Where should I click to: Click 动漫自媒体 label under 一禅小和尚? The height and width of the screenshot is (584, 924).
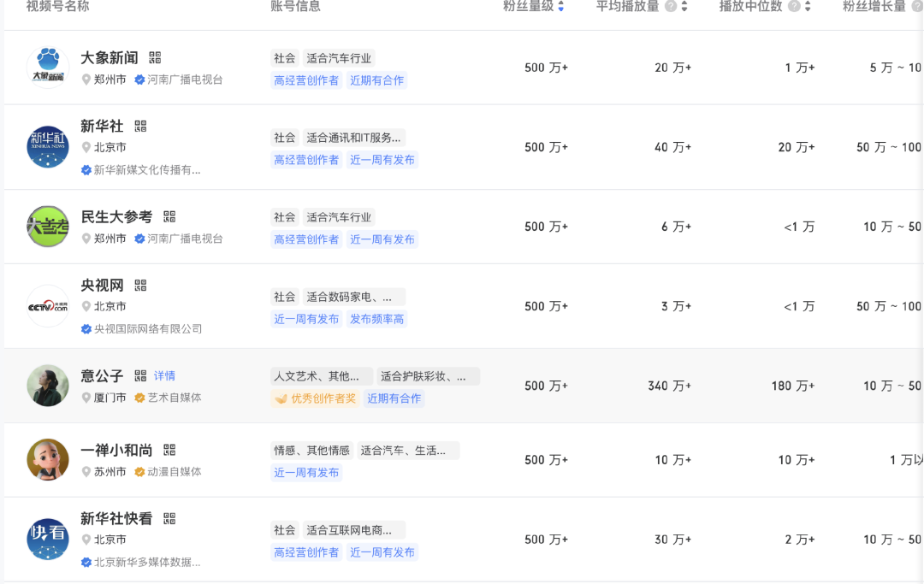175,472
